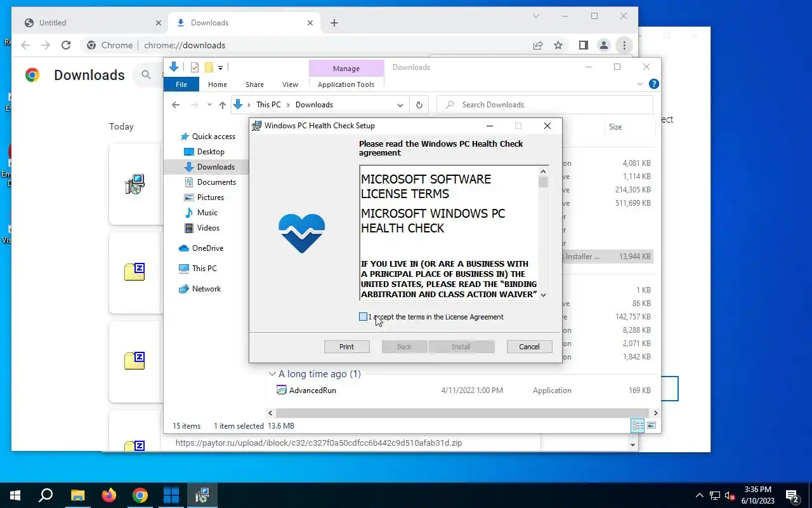Click Properties quick access toolbar icon
The image size is (812, 508).
[194, 67]
